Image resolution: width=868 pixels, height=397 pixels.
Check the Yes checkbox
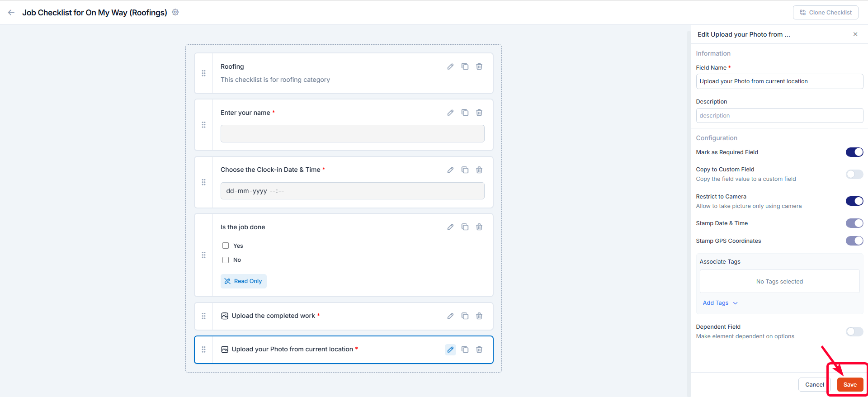pos(226,246)
